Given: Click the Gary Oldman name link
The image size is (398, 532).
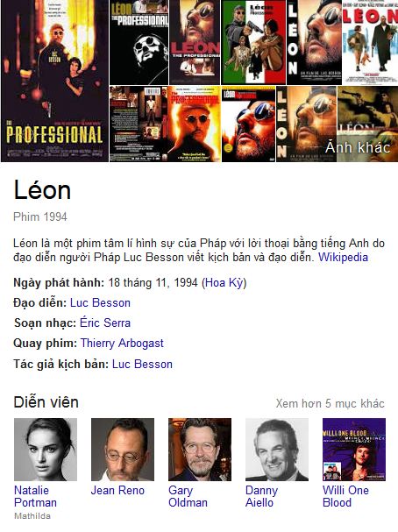Looking at the screenshot, I should pyautogui.click(x=188, y=496).
